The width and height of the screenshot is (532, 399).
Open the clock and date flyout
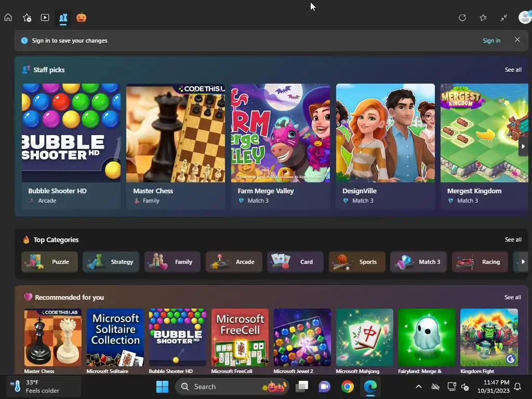pyautogui.click(x=494, y=387)
